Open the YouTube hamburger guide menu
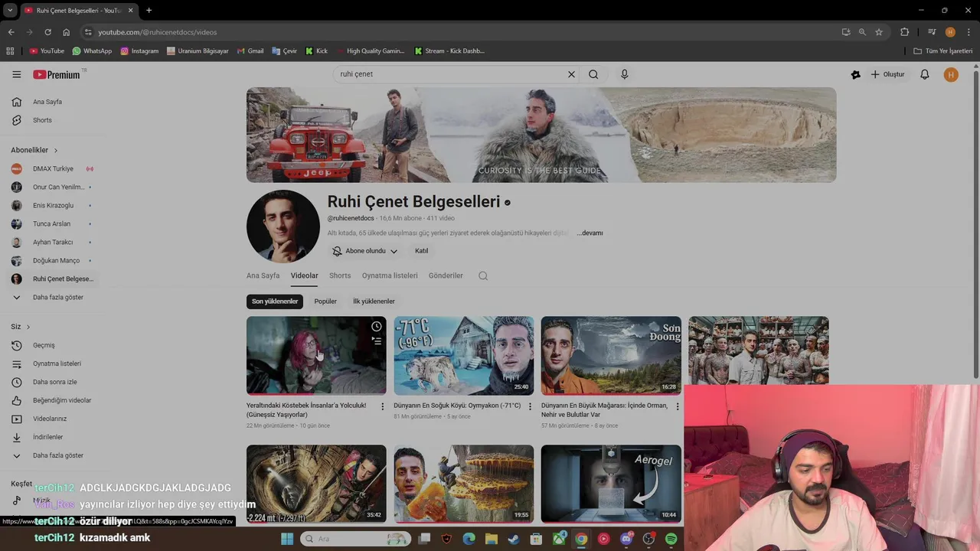 [17, 74]
